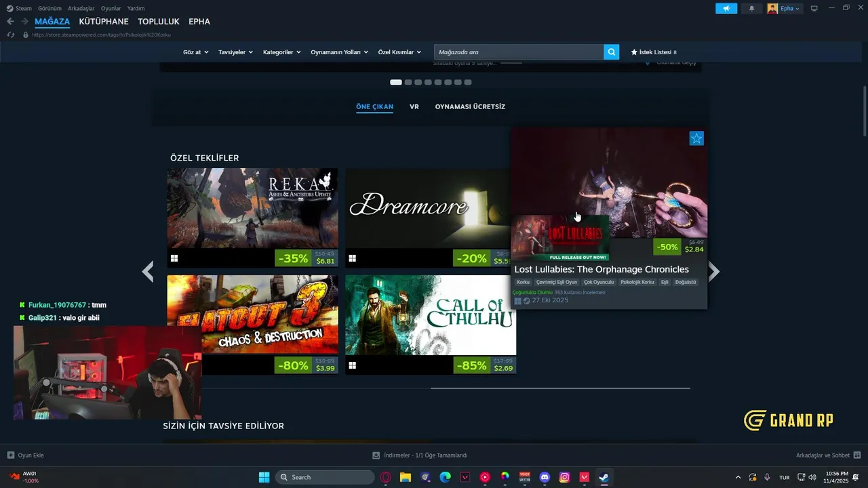Select the first carousel page indicator
The width and height of the screenshot is (868, 488).
click(396, 82)
